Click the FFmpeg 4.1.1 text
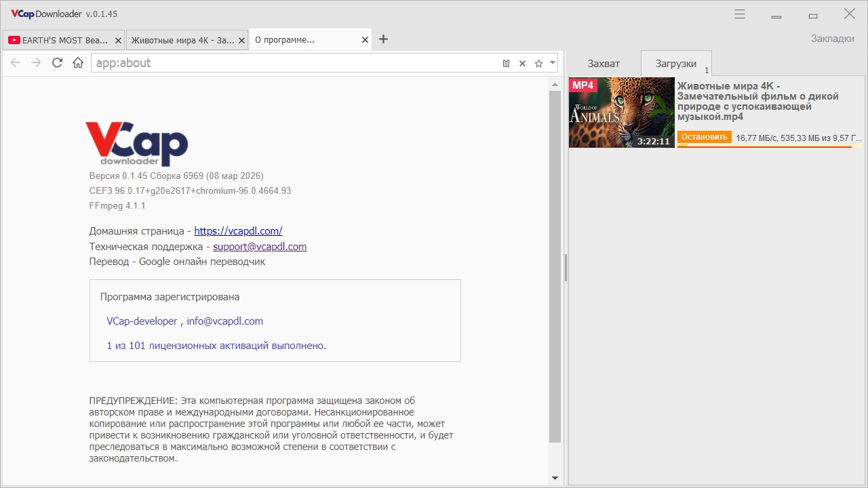 [117, 205]
